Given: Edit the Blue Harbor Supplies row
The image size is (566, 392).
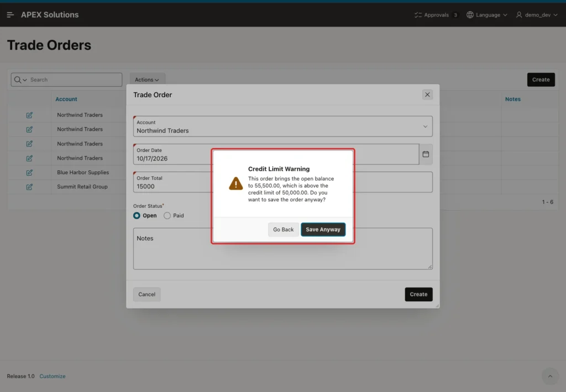Looking at the screenshot, I should tap(29, 173).
